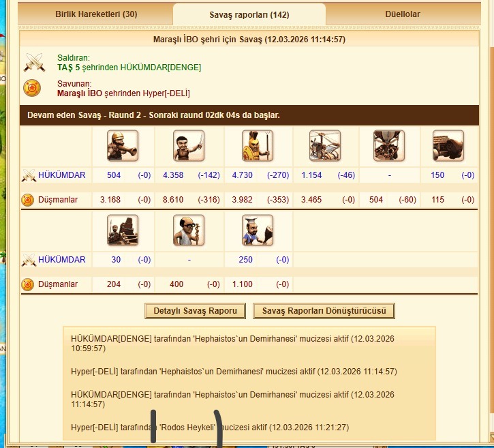Click defender swordsman losses (-316)
The image size is (494, 448).
point(209,200)
